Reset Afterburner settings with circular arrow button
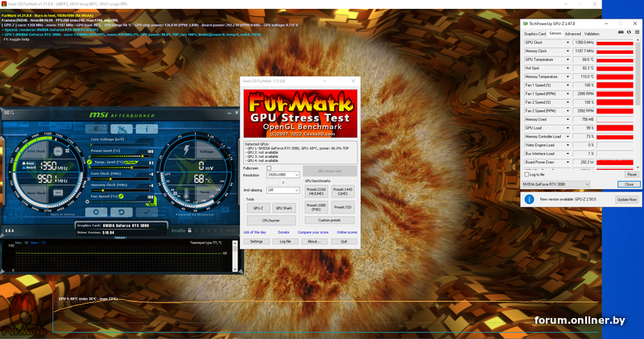This screenshot has width=644, height=339. tap(122, 212)
